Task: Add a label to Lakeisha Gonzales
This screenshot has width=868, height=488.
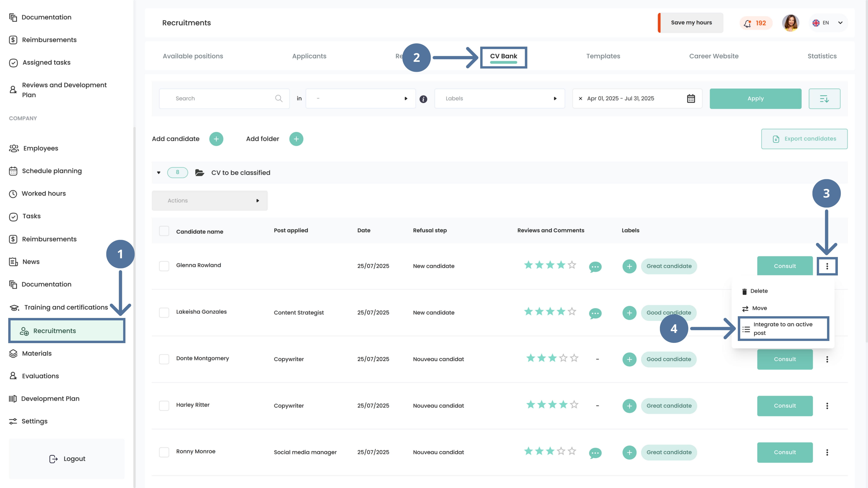Action: [x=629, y=313]
